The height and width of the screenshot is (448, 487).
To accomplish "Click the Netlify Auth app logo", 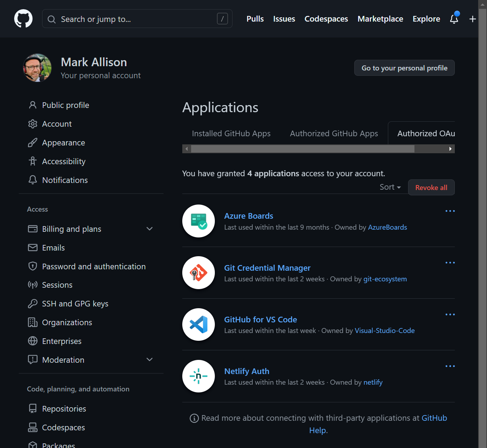I will [199, 376].
